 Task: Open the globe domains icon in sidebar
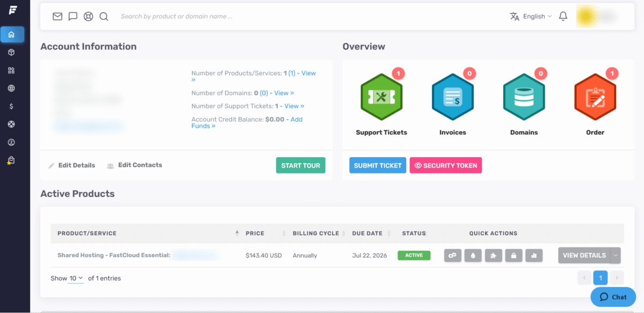[11, 89]
